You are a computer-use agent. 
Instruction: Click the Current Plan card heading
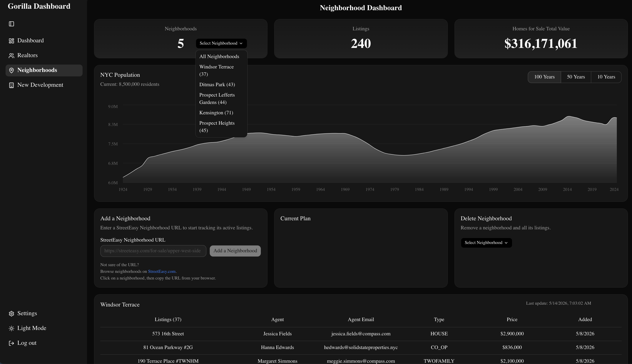click(295, 218)
